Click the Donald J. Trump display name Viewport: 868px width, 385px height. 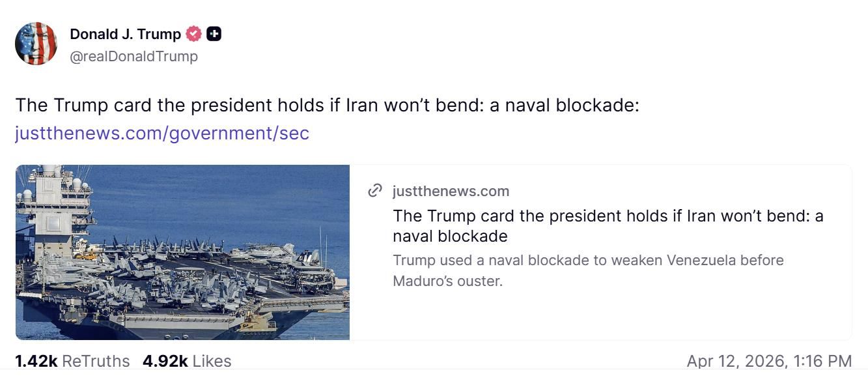[125, 34]
